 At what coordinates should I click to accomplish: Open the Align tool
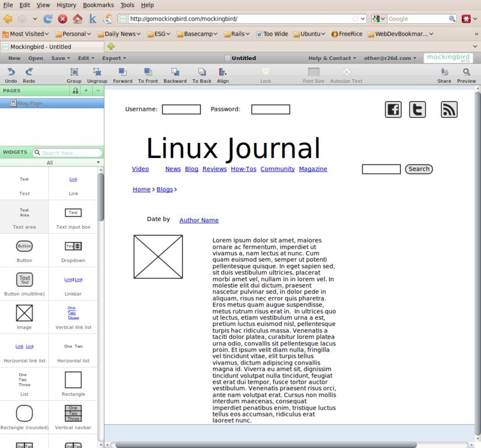click(223, 72)
